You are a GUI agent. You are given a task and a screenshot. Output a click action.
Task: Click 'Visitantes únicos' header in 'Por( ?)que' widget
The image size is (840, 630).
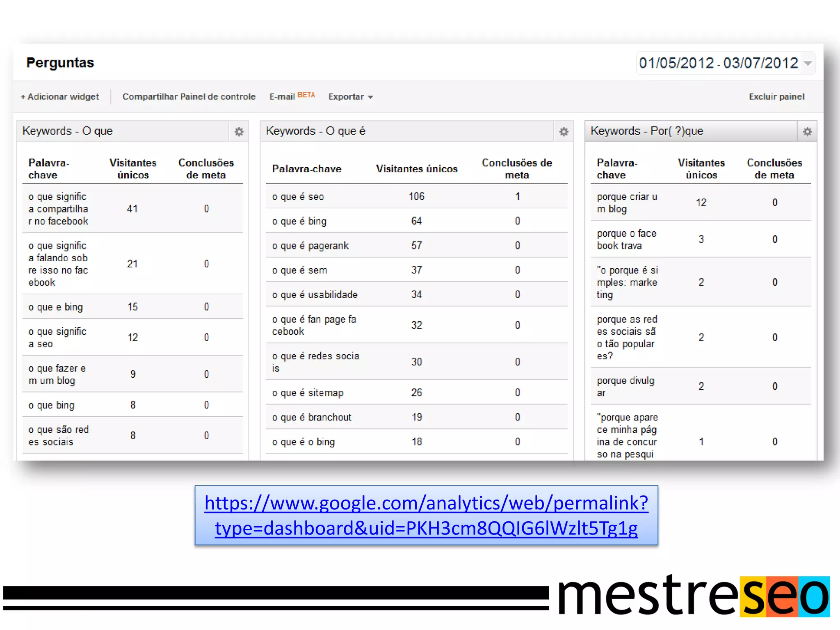click(x=701, y=169)
